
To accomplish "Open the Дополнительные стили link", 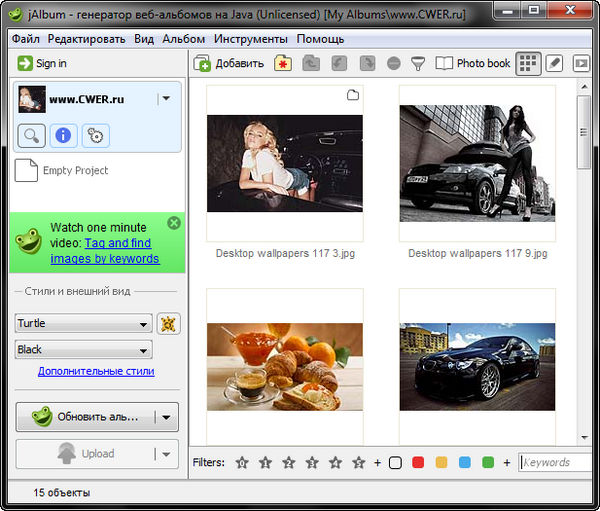I will tap(96, 371).
